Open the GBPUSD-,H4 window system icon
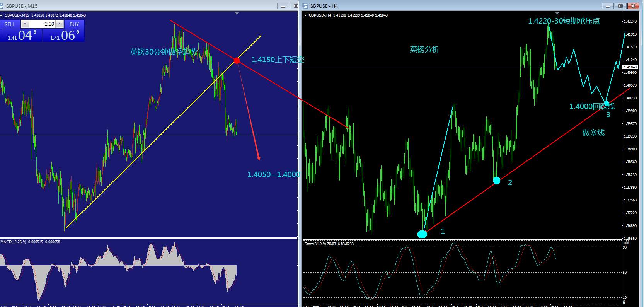Viewport: 644px width, 307px height. click(x=305, y=6)
